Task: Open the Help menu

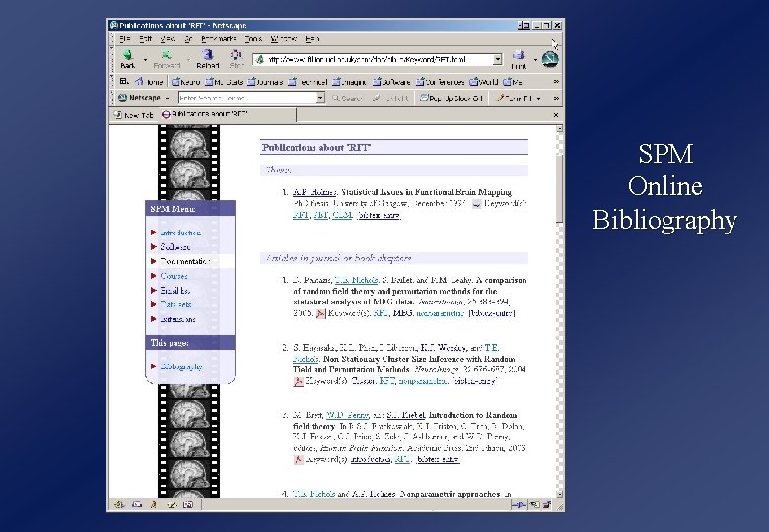Action: (x=312, y=38)
